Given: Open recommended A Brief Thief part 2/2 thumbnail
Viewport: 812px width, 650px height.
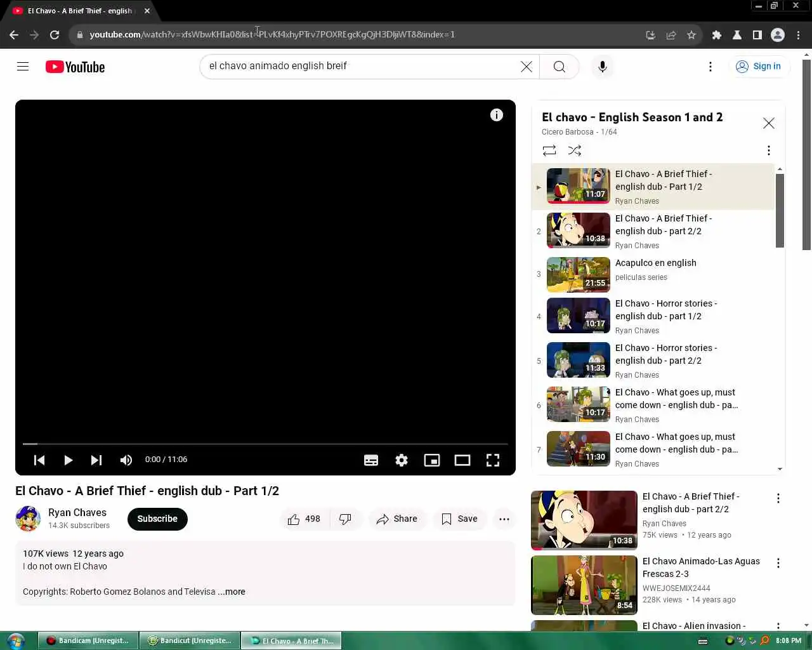Looking at the screenshot, I should (x=584, y=520).
